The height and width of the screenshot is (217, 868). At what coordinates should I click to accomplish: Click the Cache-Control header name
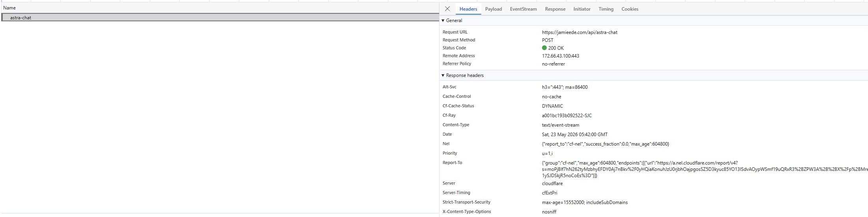[457, 97]
